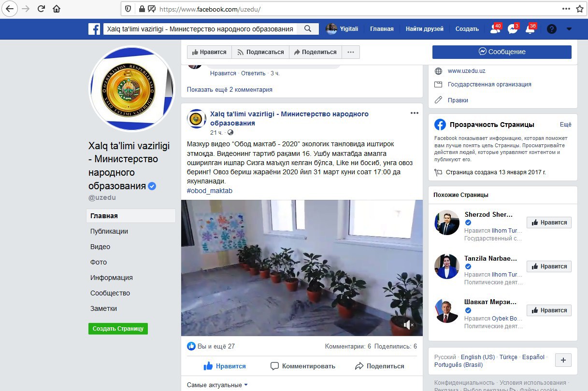Screen dimensions: 588x391
Task: Open friend requests icon with 40 badge
Action: point(495,29)
